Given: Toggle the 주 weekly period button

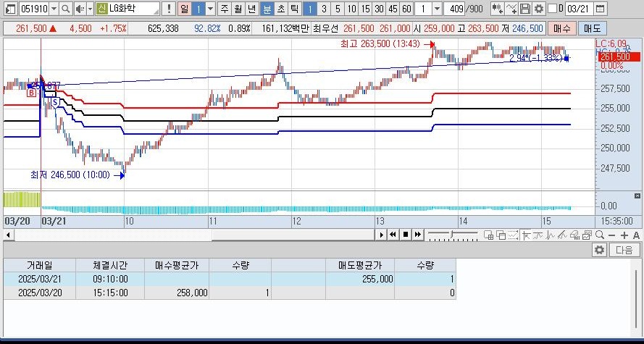Looking at the screenshot, I should coord(224,9).
